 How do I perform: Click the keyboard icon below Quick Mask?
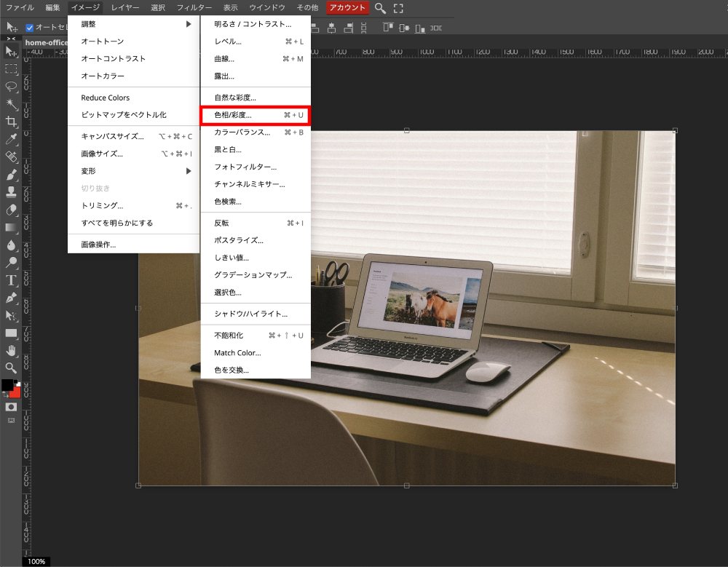(11, 420)
